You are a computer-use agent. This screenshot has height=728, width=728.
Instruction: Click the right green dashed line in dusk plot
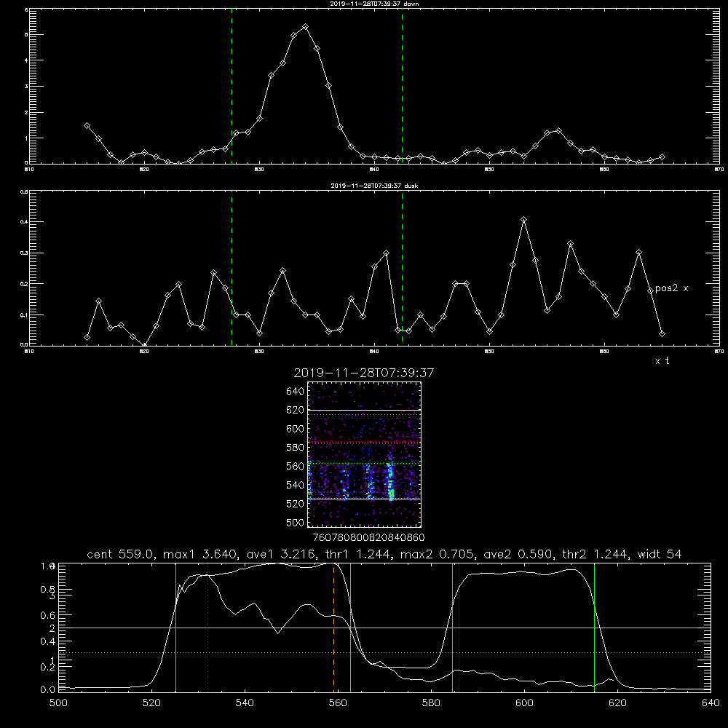coord(402,268)
